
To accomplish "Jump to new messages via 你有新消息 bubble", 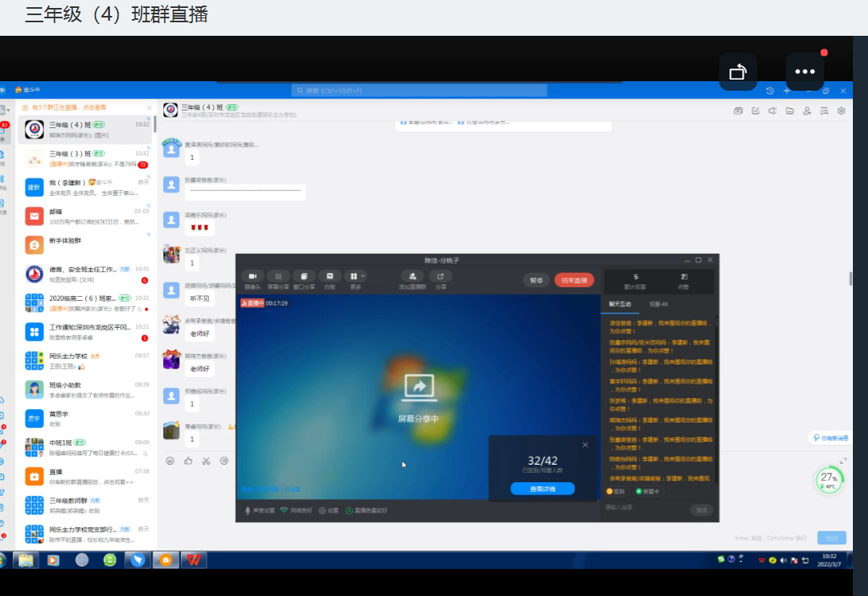I will (831, 438).
